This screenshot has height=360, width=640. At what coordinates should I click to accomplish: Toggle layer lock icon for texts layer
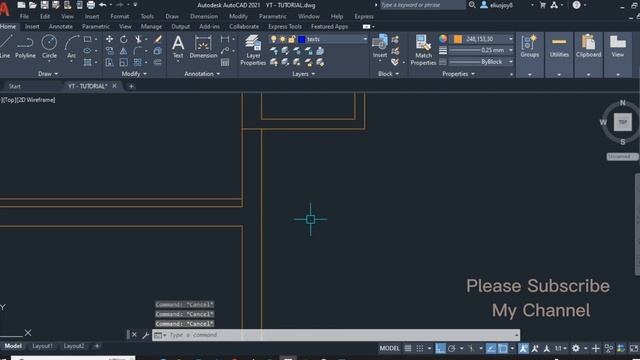291,39
